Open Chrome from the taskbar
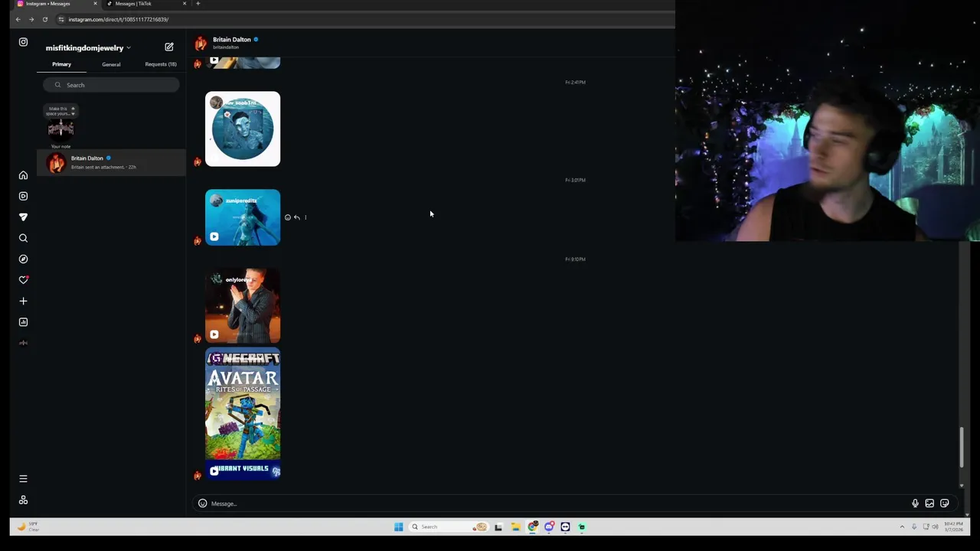 click(x=532, y=527)
